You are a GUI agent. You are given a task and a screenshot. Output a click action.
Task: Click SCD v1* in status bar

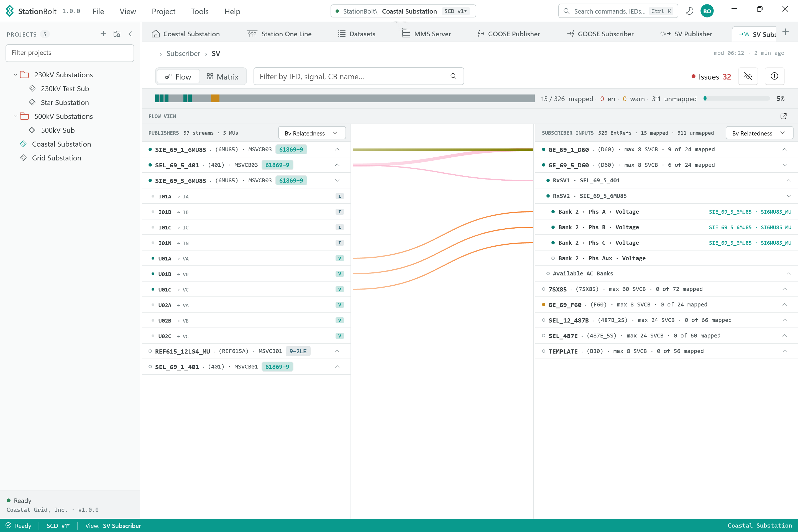pyautogui.click(x=58, y=526)
